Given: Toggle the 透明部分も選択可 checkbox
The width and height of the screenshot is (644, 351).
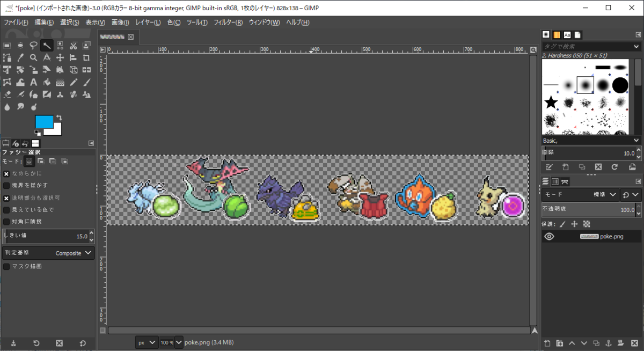Looking at the screenshot, I should click(6, 198).
